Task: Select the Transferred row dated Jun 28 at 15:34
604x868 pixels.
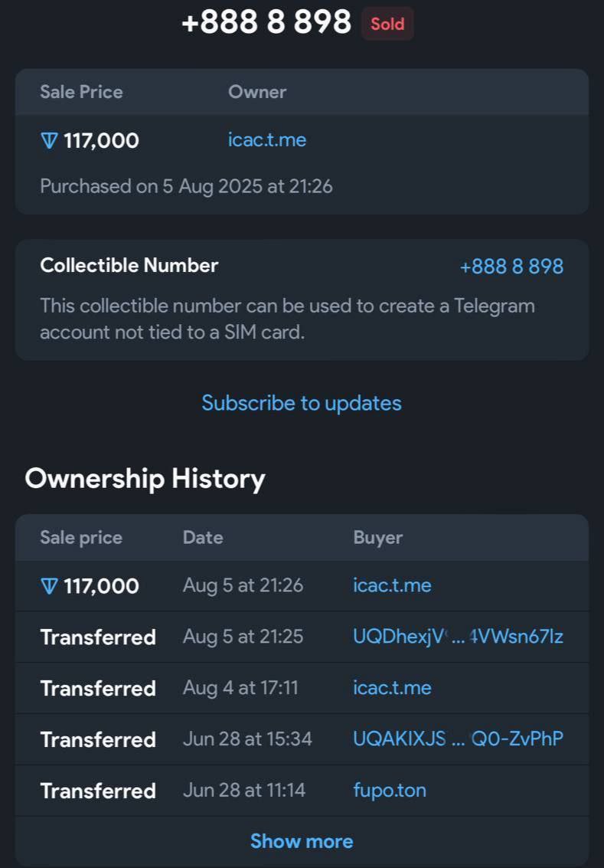Action: 302,739
